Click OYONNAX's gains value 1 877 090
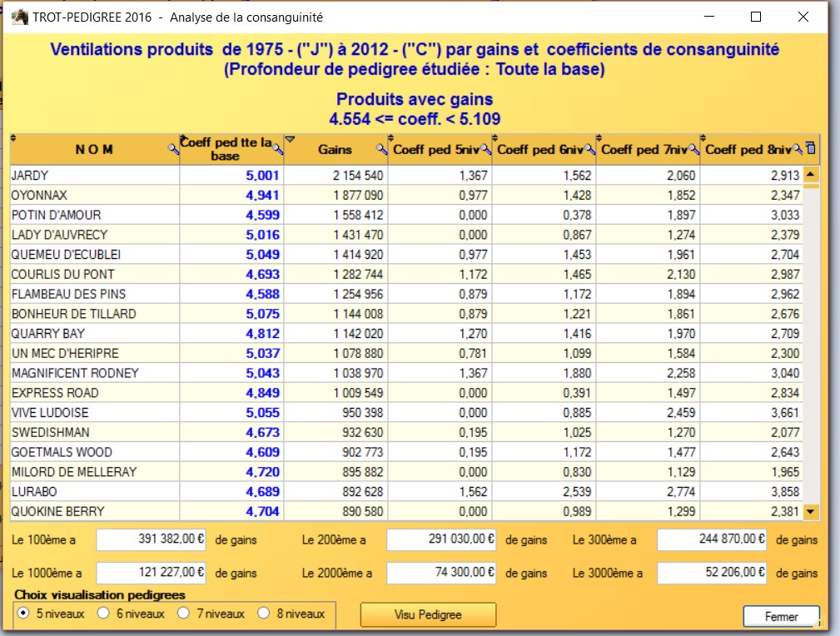 (x=358, y=195)
